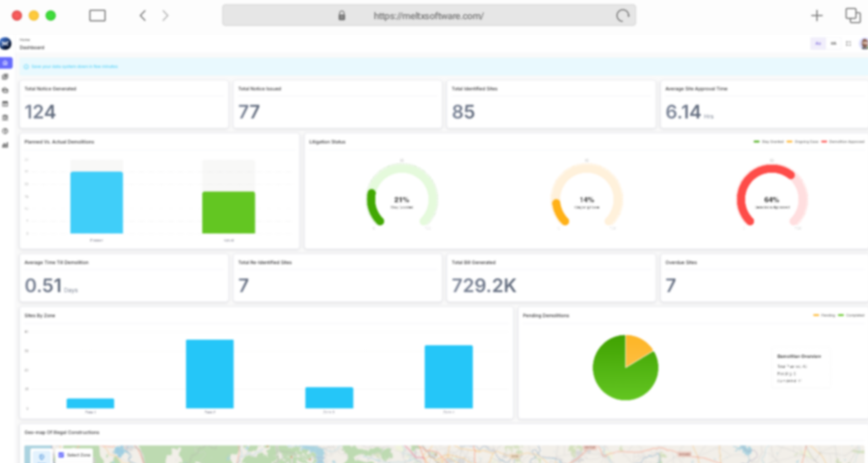This screenshot has height=463, width=868.
Task: Click the clipboard icon in left sidebar
Action: pyautogui.click(x=5, y=118)
